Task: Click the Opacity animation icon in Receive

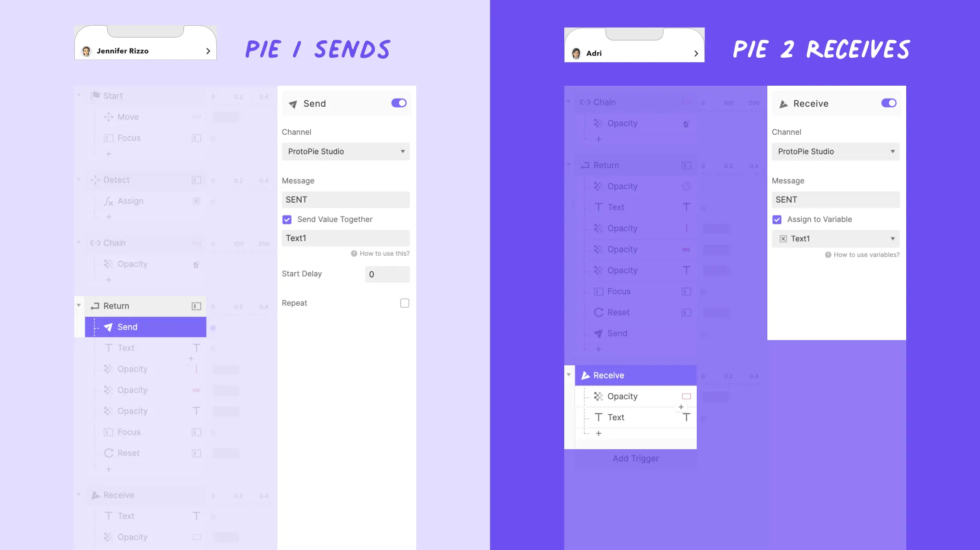Action: pos(598,396)
